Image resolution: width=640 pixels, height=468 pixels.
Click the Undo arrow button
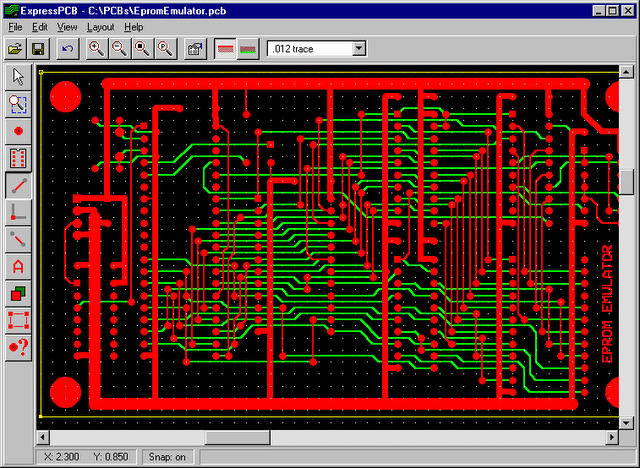coord(67,48)
